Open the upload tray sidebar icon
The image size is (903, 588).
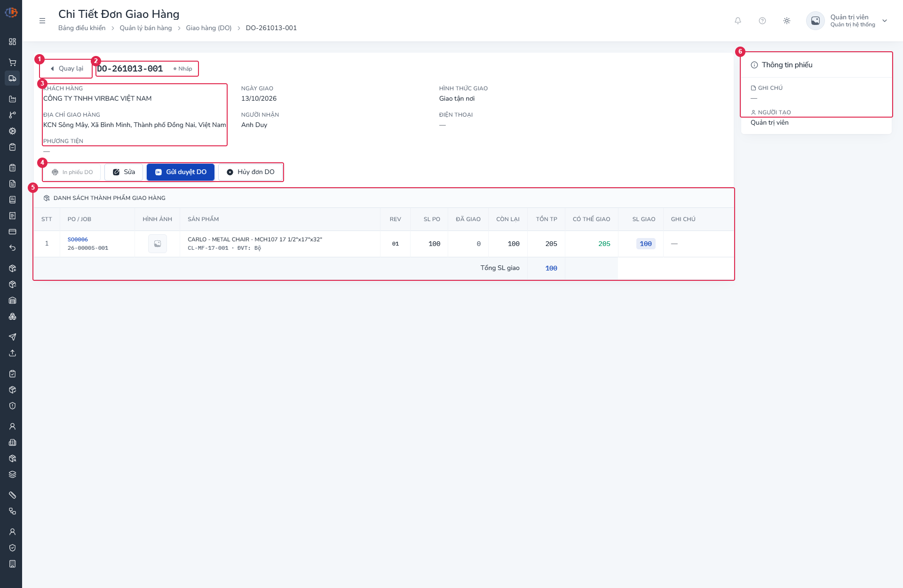13,353
